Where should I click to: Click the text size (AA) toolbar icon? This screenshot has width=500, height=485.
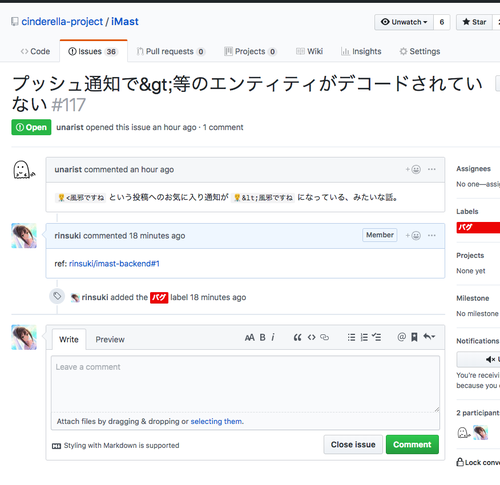(250, 338)
